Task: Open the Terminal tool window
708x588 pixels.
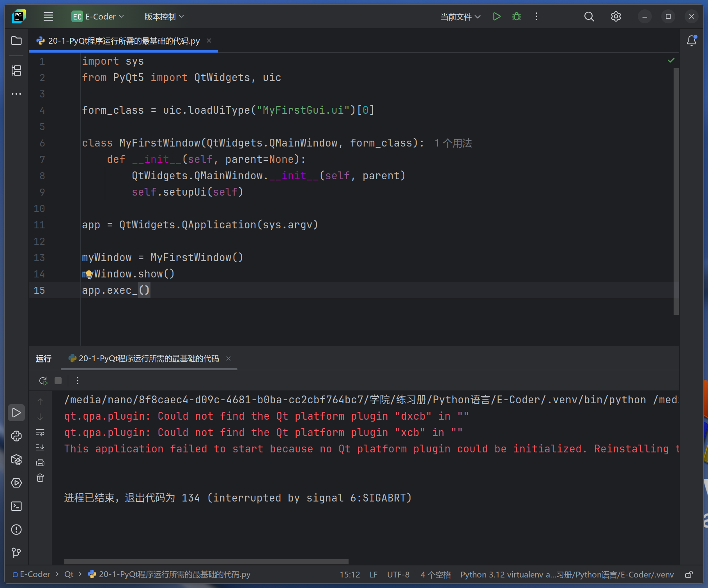Action: point(16,506)
